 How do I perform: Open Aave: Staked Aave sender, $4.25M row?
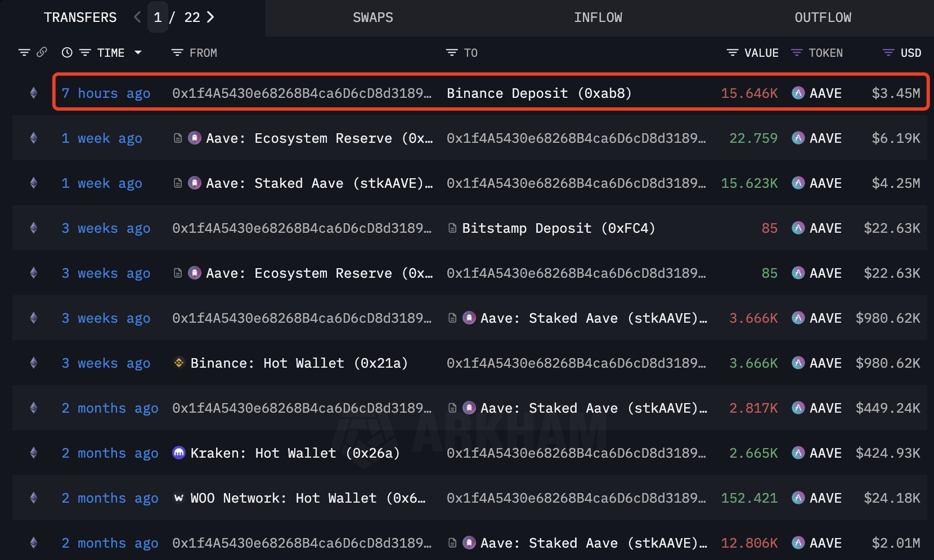point(320,183)
